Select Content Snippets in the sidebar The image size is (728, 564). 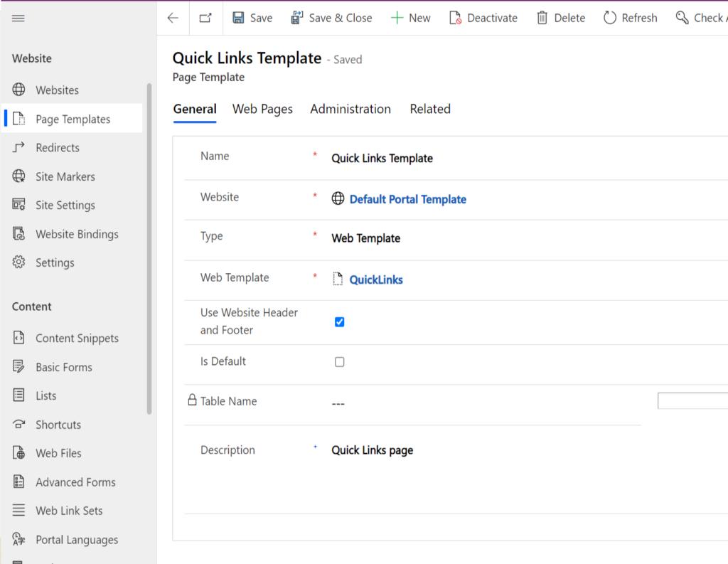77,339
